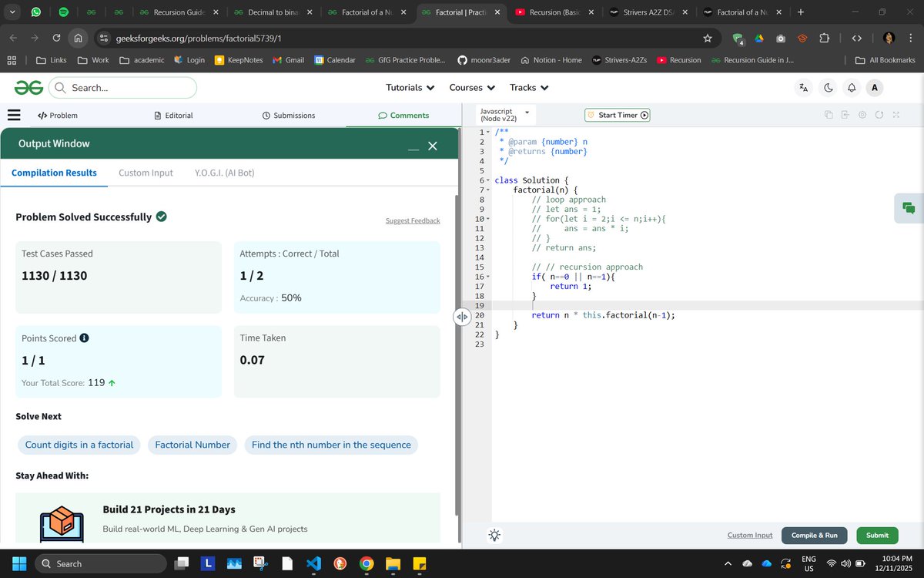Open editor settings gear icon
The height and width of the screenshot is (578, 924).
click(x=862, y=115)
